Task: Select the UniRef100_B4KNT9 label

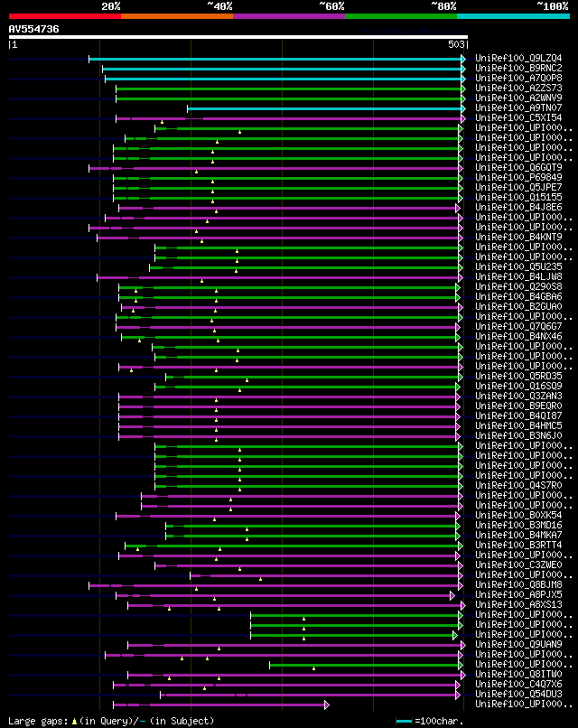Action: (518, 237)
